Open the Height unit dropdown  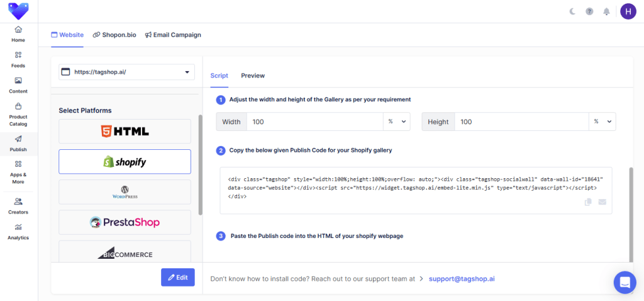(602, 122)
